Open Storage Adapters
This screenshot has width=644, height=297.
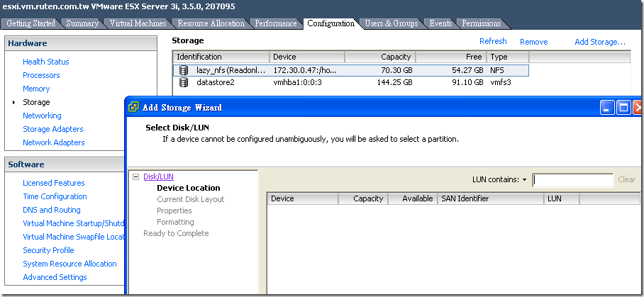tap(53, 129)
